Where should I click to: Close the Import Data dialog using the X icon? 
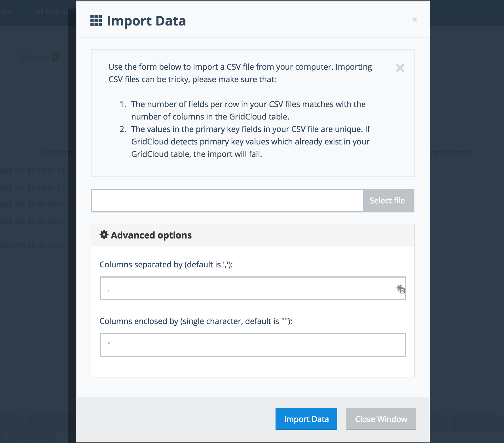pos(414,20)
